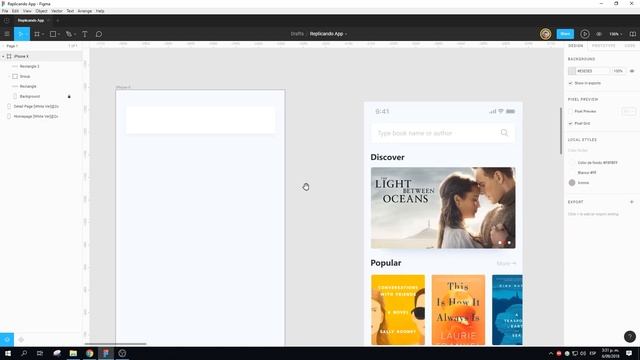Select the Text tool
This screenshot has height=360, width=640.
click(x=85, y=34)
